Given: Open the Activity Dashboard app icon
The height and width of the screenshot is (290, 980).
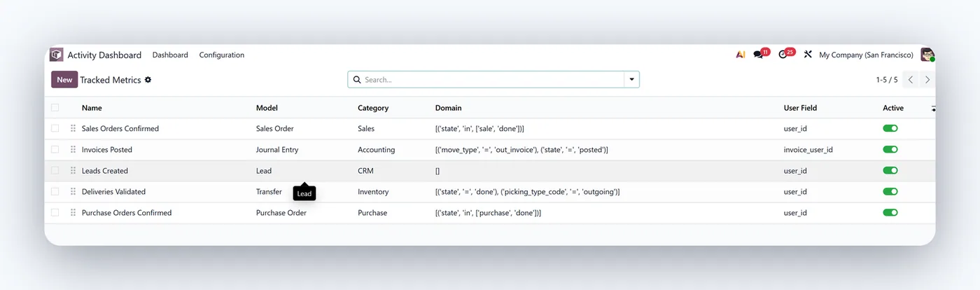Looking at the screenshot, I should pos(57,55).
